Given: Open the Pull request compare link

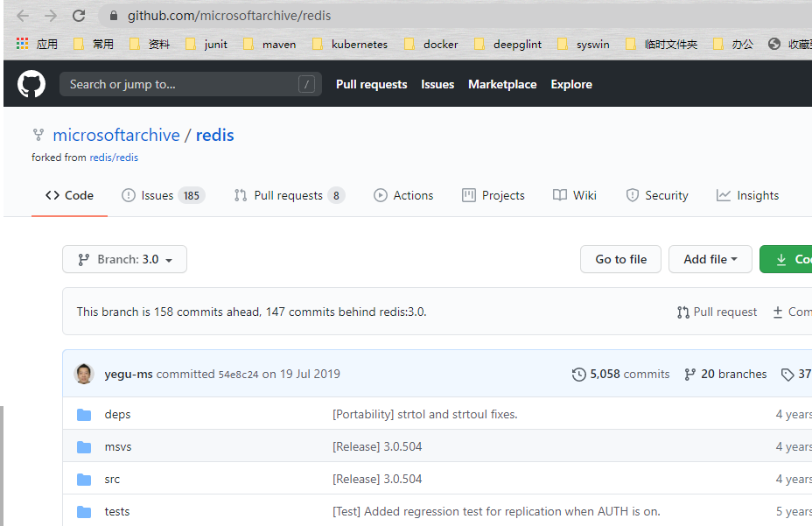Looking at the screenshot, I should point(717,312).
